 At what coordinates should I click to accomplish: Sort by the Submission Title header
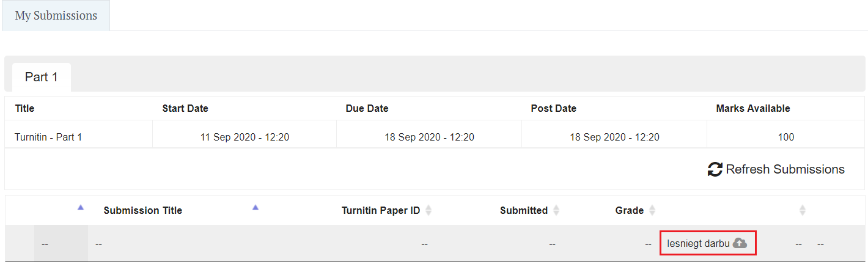[x=142, y=211]
